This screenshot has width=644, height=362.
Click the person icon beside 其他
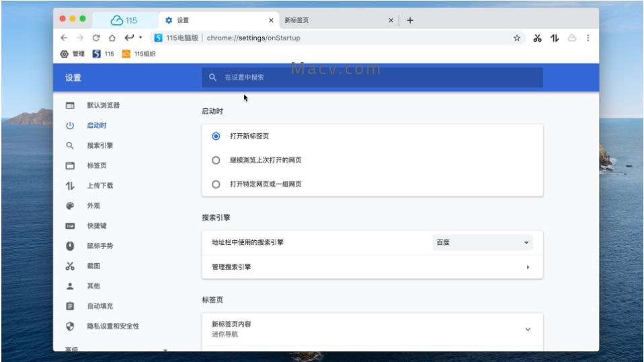point(70,286)
